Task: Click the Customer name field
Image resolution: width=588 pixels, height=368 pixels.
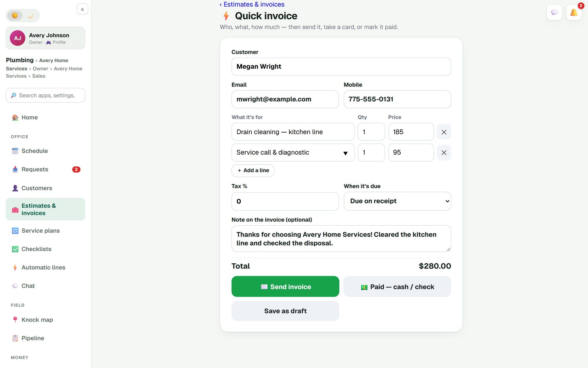Action: click(x=341, y=67)
